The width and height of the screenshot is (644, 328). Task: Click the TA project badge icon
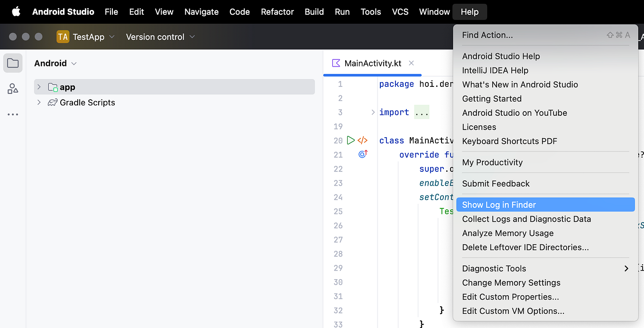63,37
